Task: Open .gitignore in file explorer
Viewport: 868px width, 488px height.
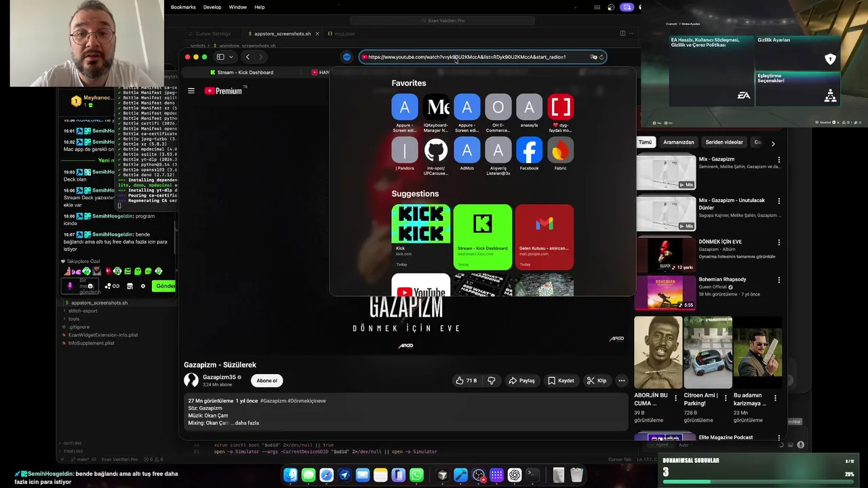Action: [x=79, y=327]
